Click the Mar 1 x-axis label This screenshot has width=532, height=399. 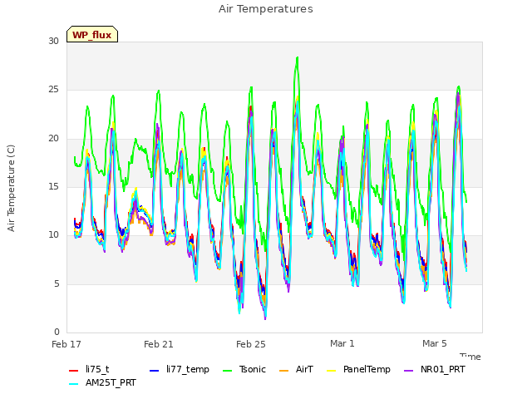[x=342, y=343]
